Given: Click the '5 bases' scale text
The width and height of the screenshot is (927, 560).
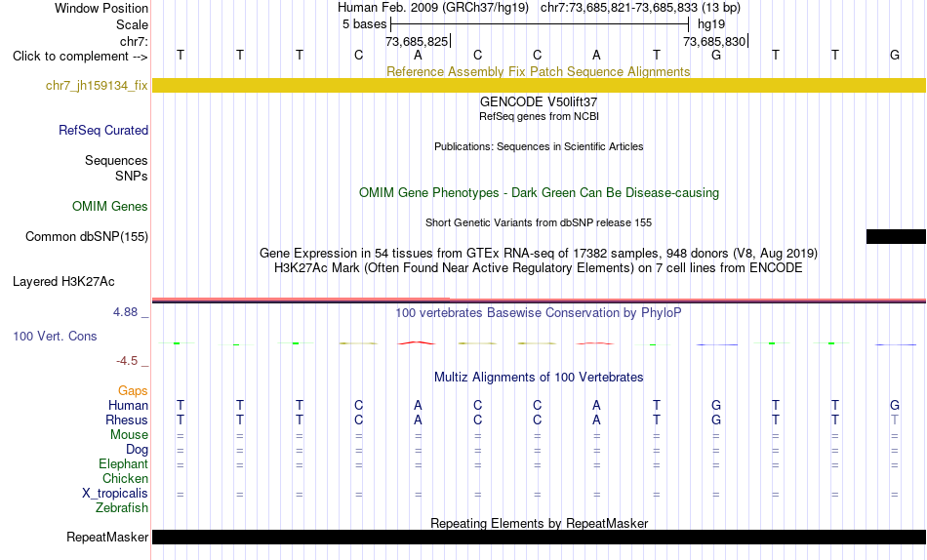Looking at the screenshot, I should click(x=364, y=24).
